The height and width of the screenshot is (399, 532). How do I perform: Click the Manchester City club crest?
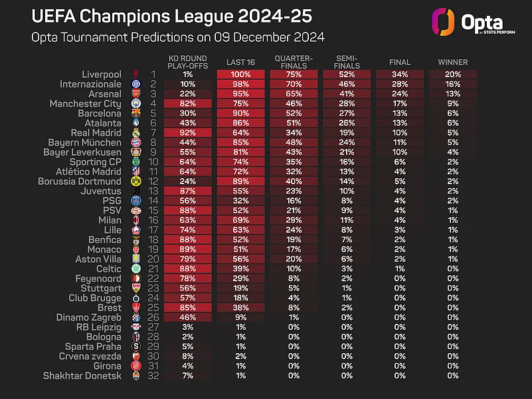point(136,104)
